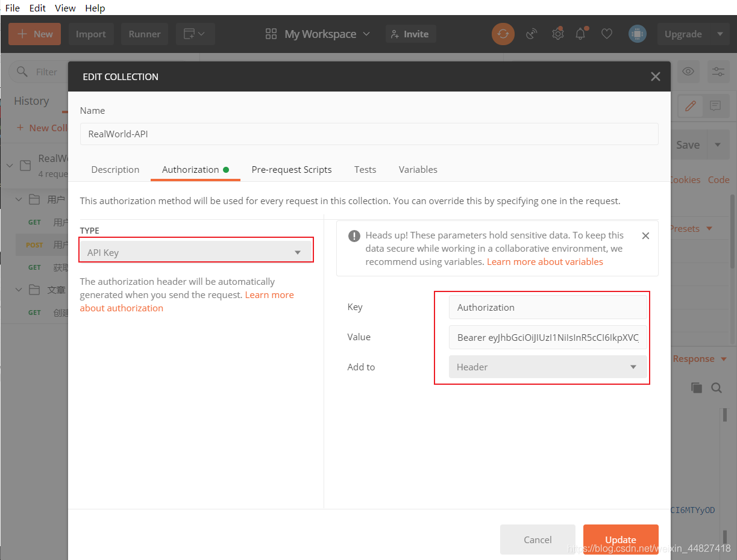Click the search icon in Filter box

[22, 72]
